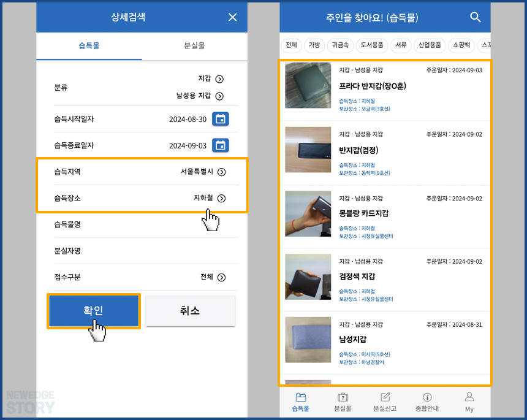This screenshot has width=527, height=420.
Task: Toggle the 가방 category filter chip
Action: (x=314, y=45)
